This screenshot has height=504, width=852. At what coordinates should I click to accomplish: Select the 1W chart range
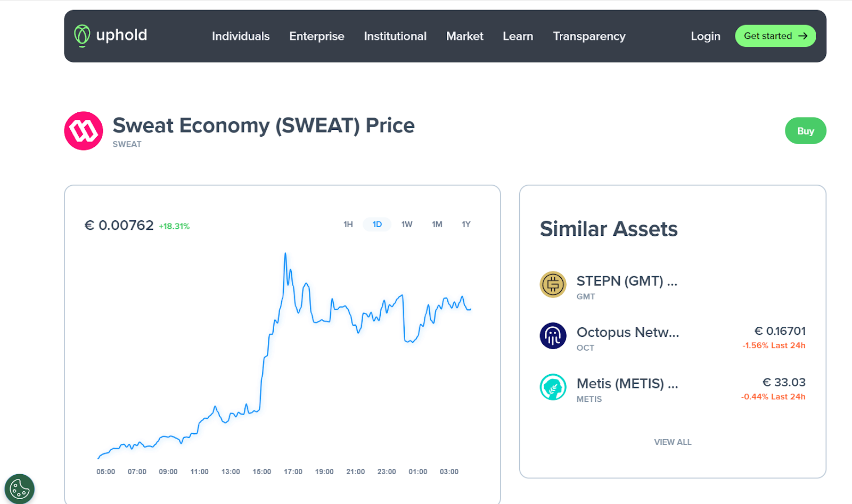(407, 225)
